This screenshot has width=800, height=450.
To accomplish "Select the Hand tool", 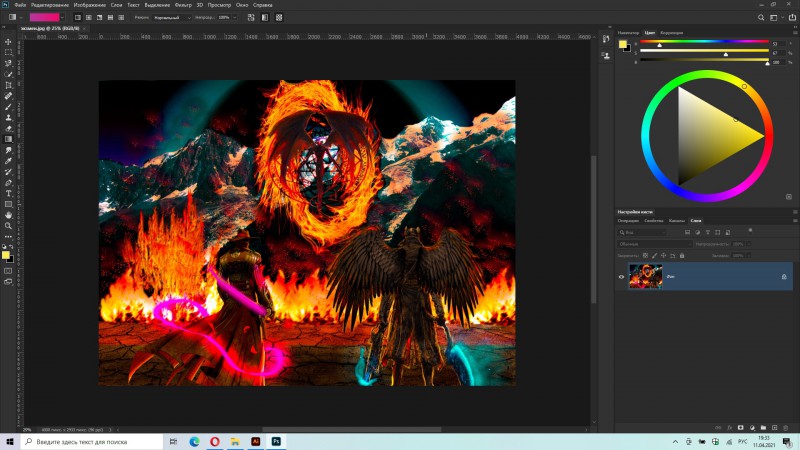I will click(8, 214).
